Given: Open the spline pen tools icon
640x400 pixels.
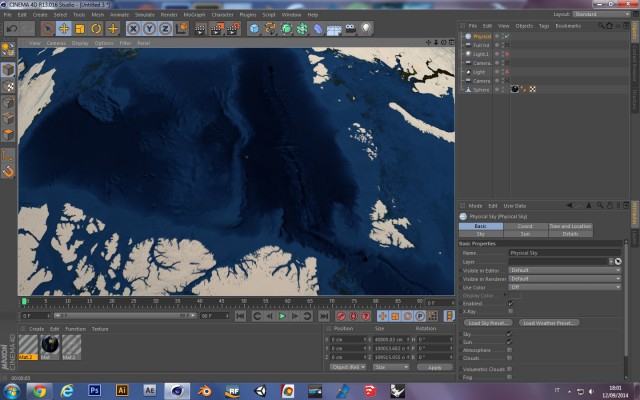Looking at the screenshot, I should pyautogui.click(x=270, y=29).
